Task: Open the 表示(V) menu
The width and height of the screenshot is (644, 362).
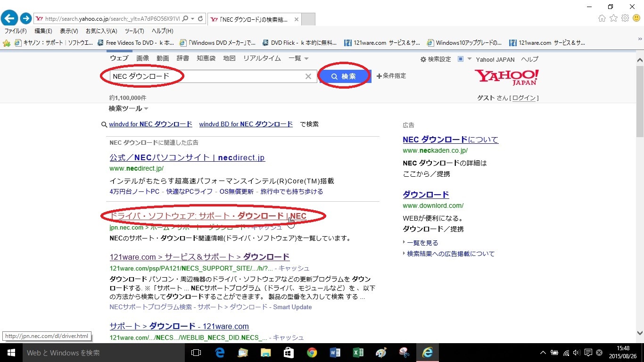Action: (69, 31)
